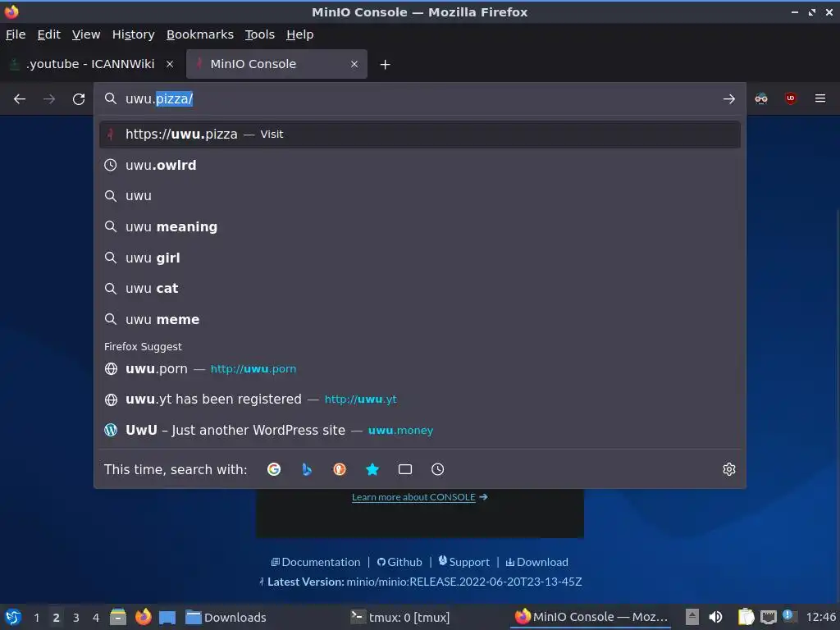Image resolution: width=840 pixels, height=630 pixels.
Task: Select the 'uwu girl' search suggestion
Action: click(x=419, y=258)
